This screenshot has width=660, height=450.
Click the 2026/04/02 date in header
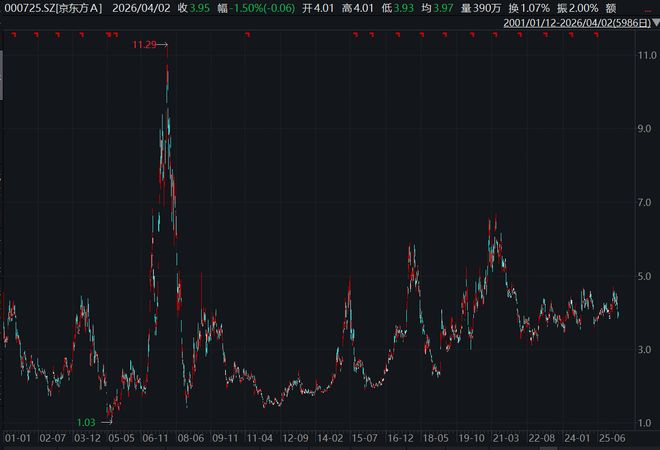[137, 8]
